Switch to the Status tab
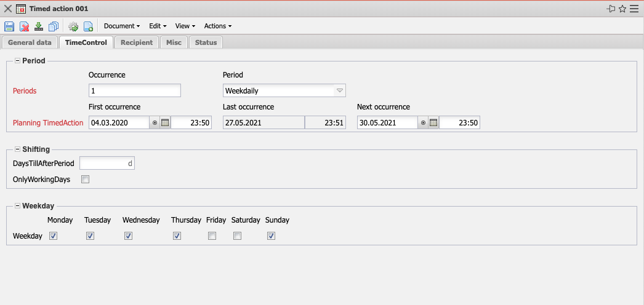Screen dimensions: 644x305 [206, 42]
